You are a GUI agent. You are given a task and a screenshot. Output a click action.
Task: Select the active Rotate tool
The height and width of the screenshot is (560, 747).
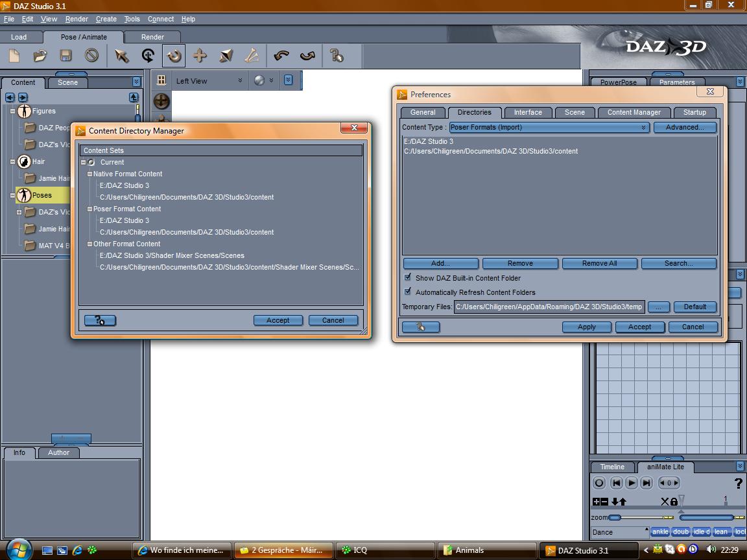174,56
